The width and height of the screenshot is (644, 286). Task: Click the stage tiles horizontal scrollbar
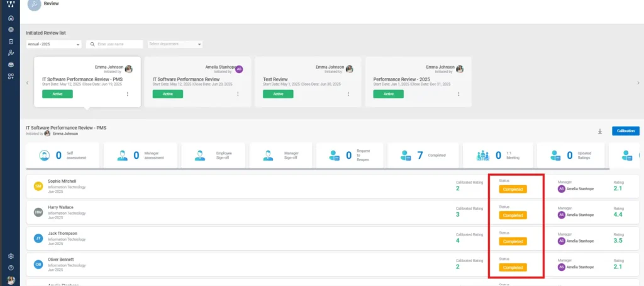(318, 169)
